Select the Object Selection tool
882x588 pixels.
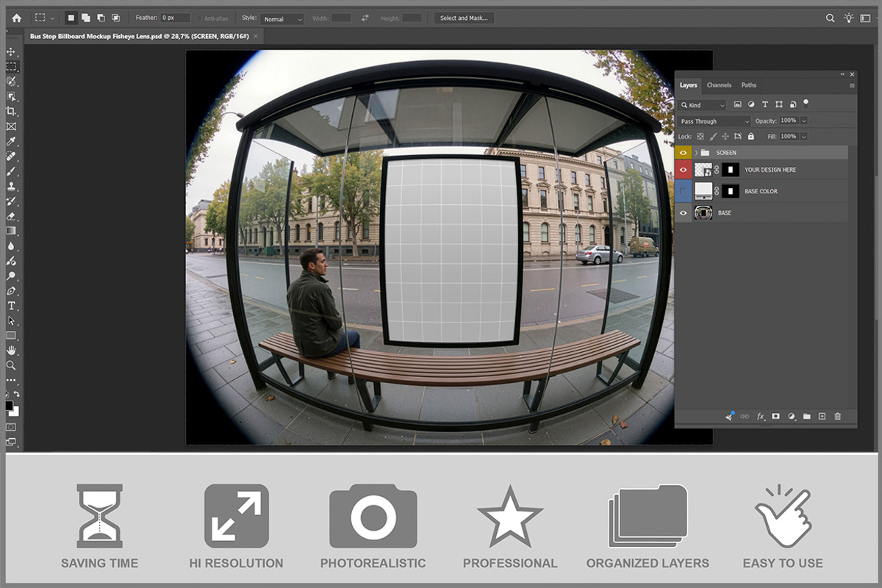(11, 96)
